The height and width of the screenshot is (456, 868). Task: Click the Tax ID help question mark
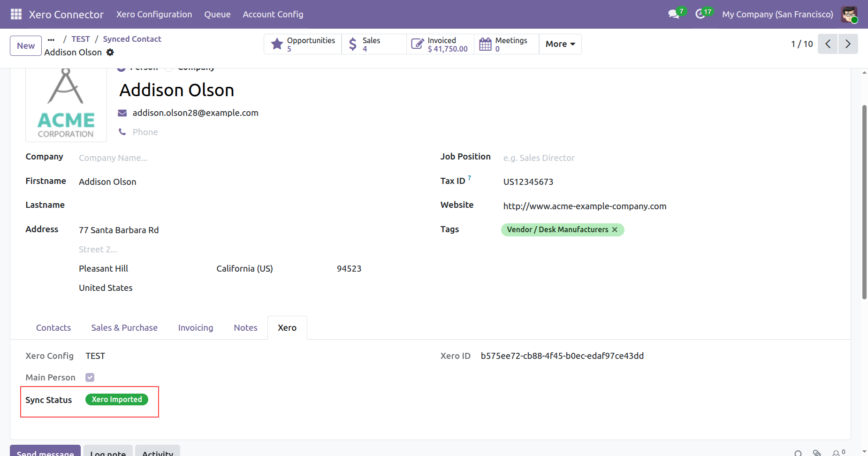(469, 178)
